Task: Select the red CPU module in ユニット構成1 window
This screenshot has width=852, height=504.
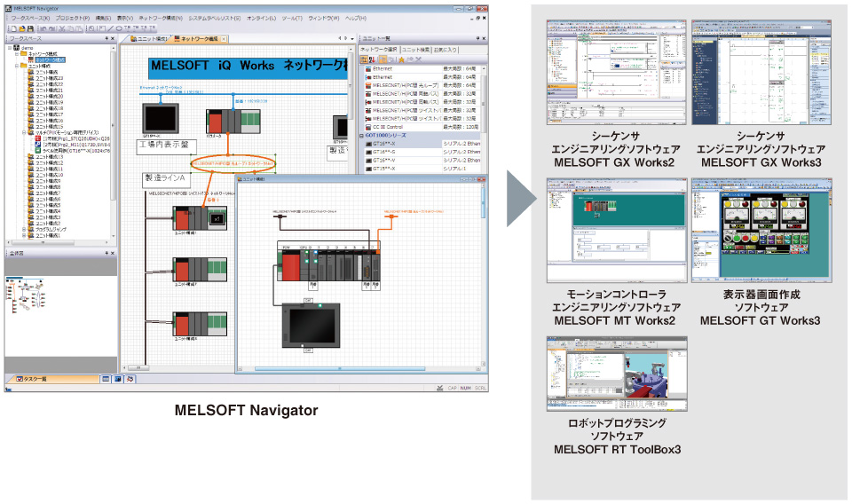Action: pos(290,265)
